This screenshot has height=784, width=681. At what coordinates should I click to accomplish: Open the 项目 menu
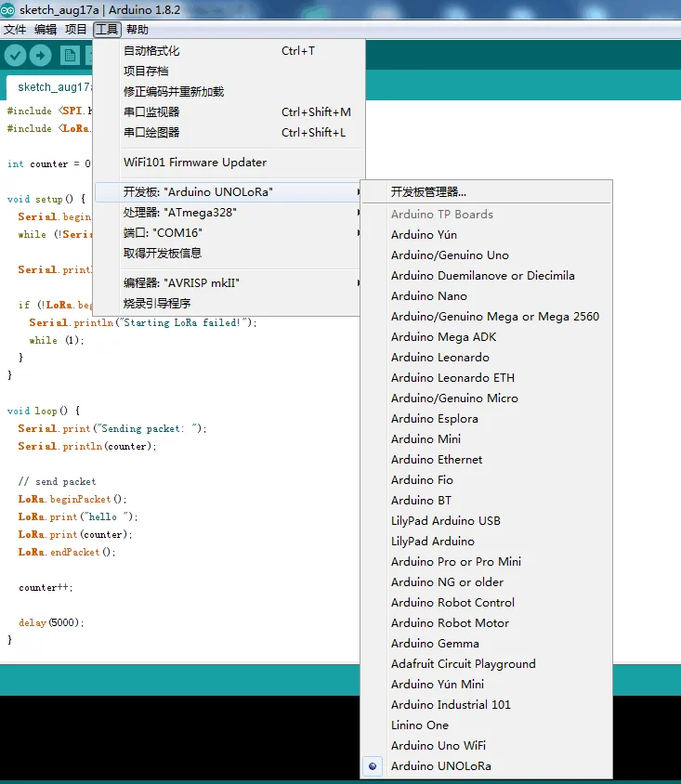click(75, 30)
